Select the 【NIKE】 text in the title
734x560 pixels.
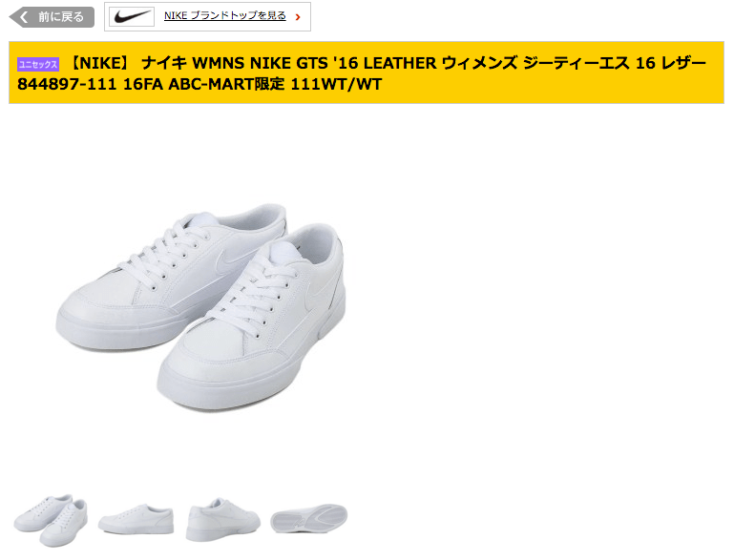[x=100, y=63]
